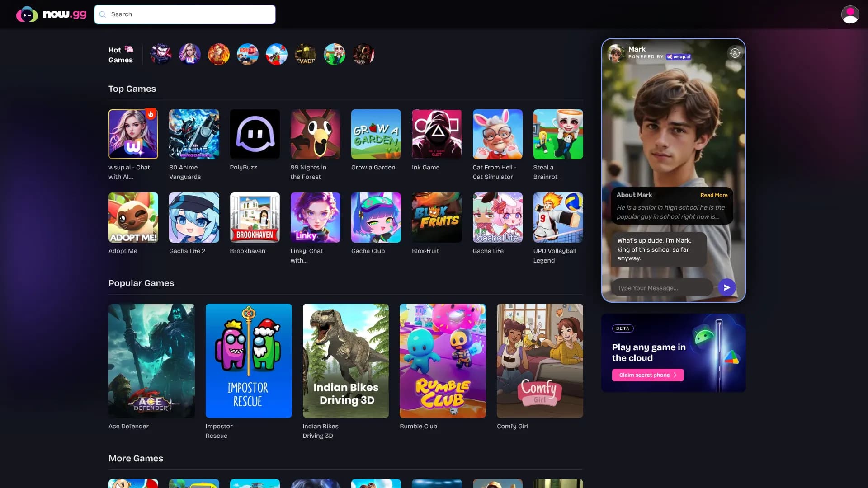Launch the PolyBuzz app icon
This screenshot has height=488, width=868.
point(255,134)
